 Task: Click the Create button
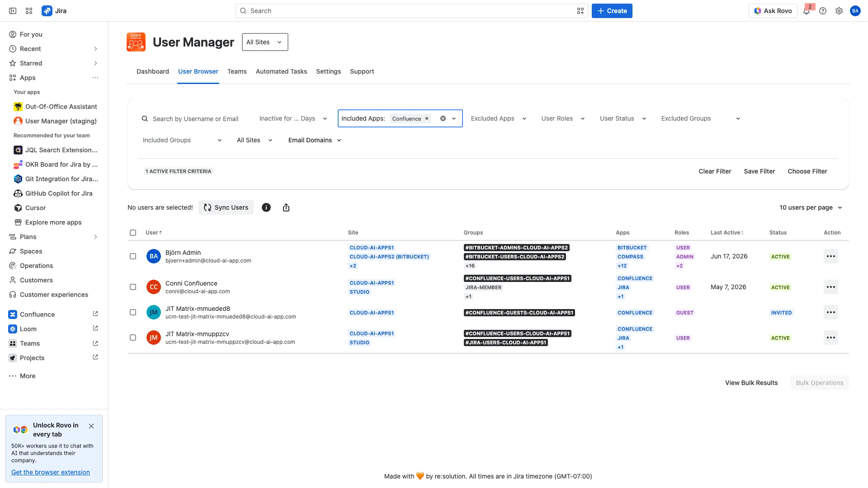point(612,11)
